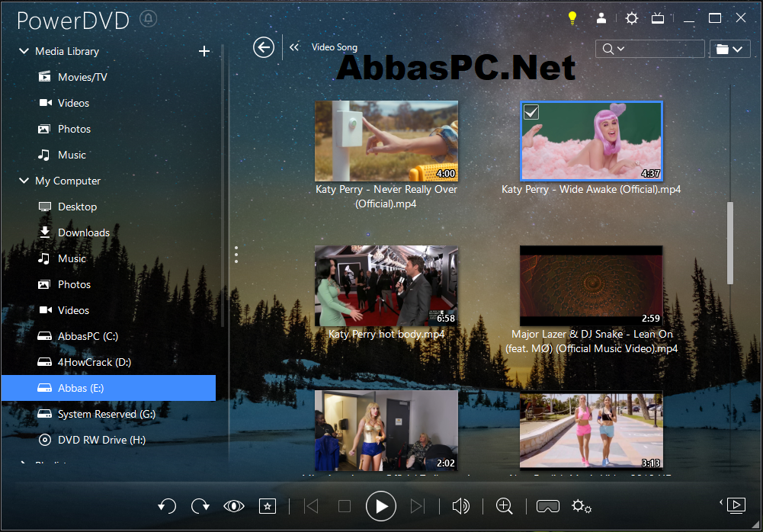Click the zoom magnifier plus icon
763x532 pixels.
click(504, 506)
